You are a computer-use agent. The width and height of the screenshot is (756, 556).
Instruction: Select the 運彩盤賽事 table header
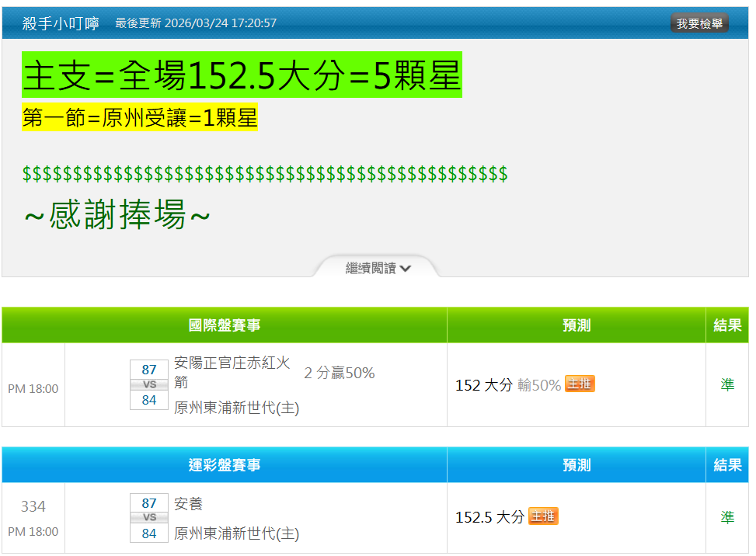point(225,465)
